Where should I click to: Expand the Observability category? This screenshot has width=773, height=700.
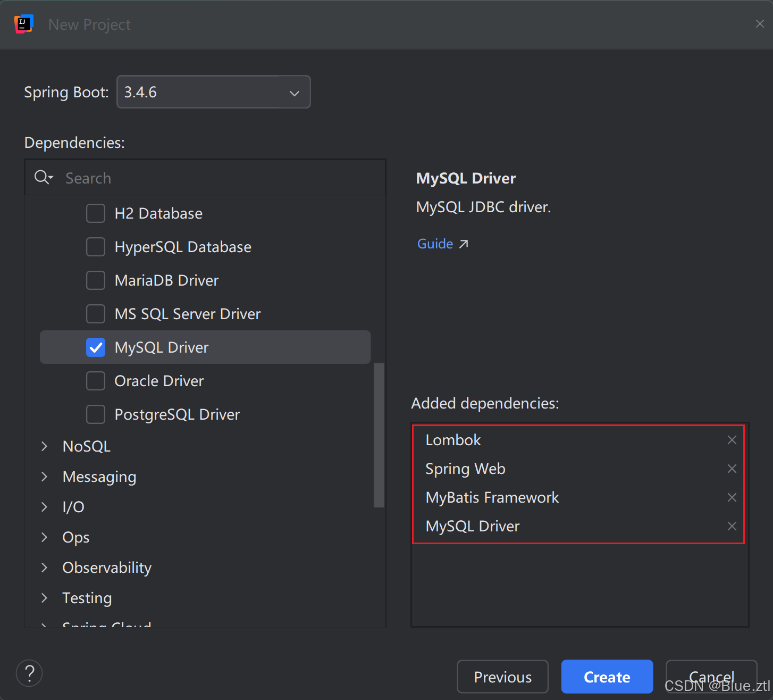click(x=45, y=568)
